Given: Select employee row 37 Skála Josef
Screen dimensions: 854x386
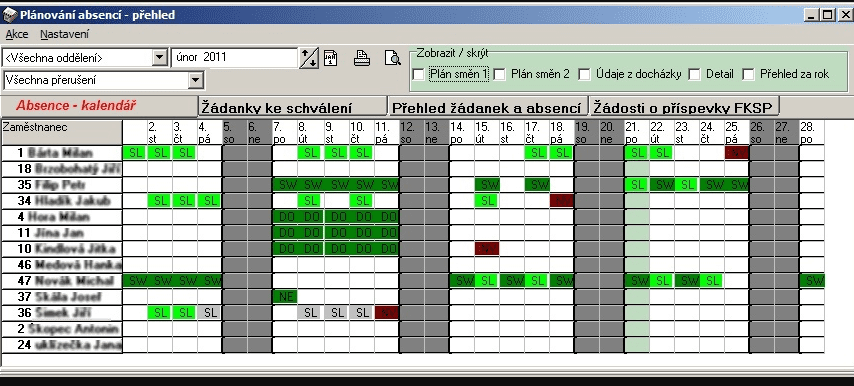Looking at the screenshot, I should [62, 297].
